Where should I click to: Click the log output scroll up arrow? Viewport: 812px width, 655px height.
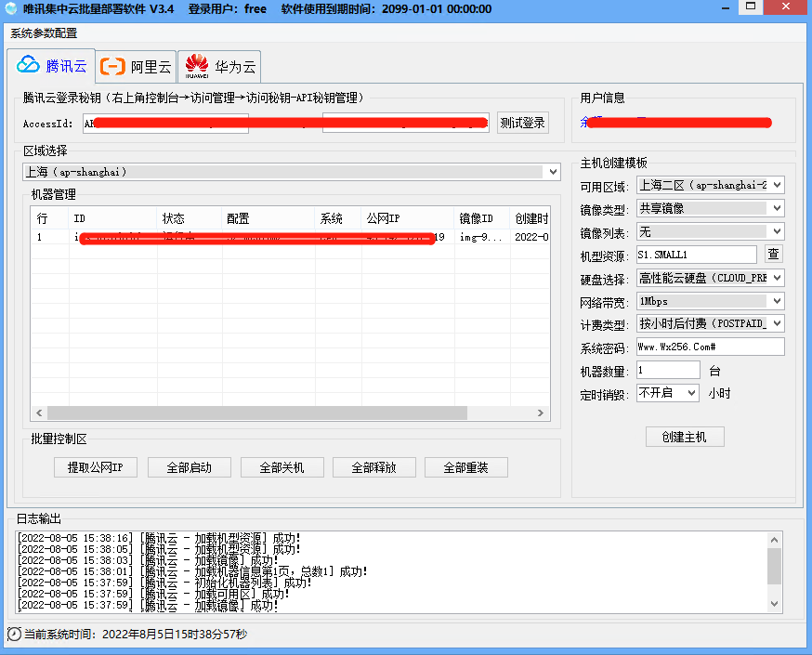click(774, 540)
